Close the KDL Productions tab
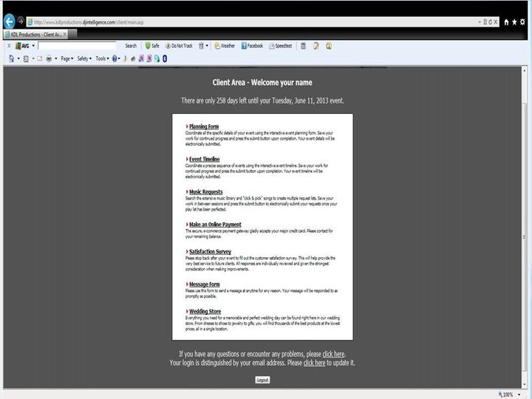Viewport: 532px width, 399px height. 65,35
